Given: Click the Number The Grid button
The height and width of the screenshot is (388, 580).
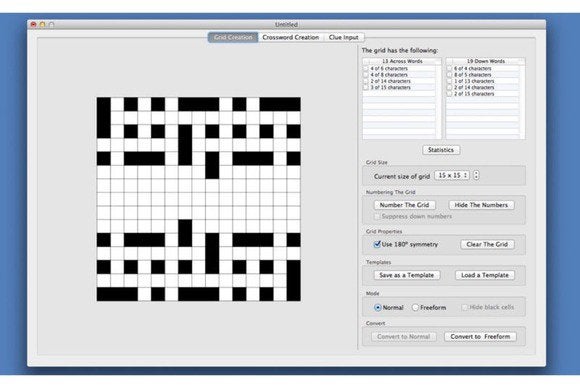Looking at the screenshot, I should tap(404, 205).
